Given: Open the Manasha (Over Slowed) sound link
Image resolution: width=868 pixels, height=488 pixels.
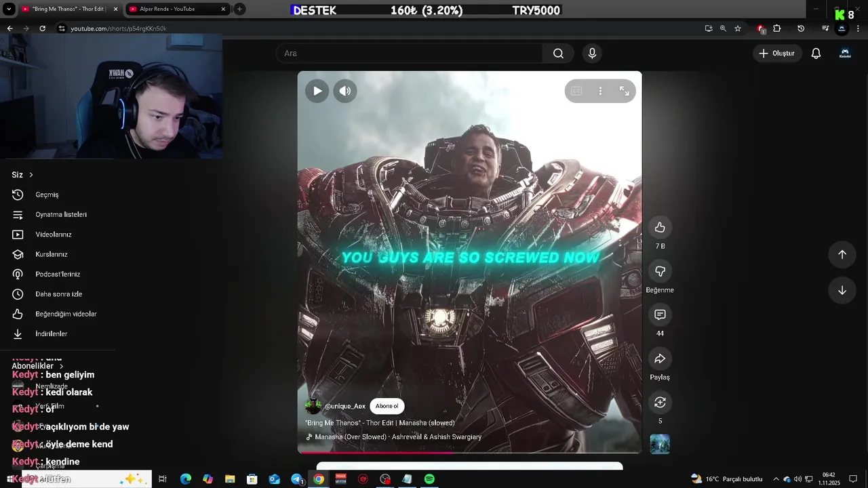Looking at the screenshot, I should 397,437.
